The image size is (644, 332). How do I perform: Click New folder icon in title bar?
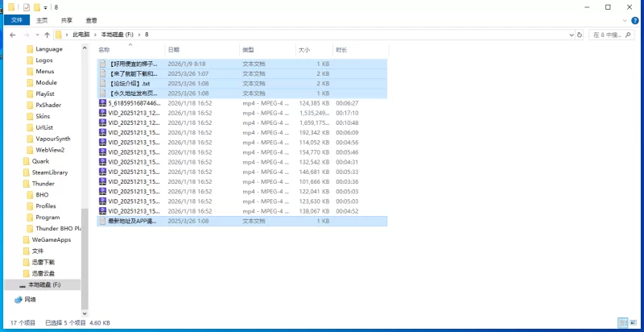[37, 7]
